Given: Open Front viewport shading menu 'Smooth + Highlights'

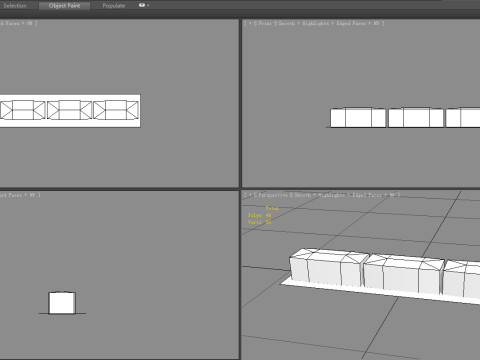Looking at the screenshot, I should pyautogui.click(x=303, y=23).
